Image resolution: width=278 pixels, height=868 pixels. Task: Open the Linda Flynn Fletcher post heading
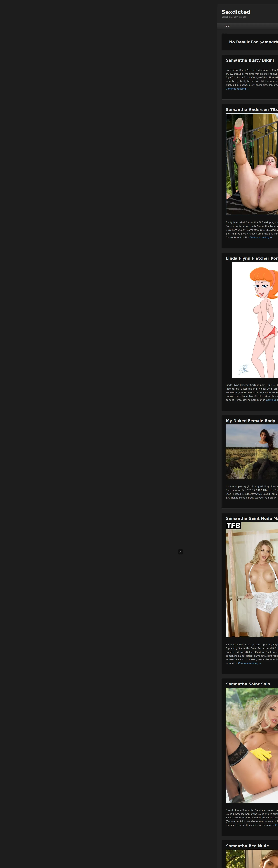[252, 258]
